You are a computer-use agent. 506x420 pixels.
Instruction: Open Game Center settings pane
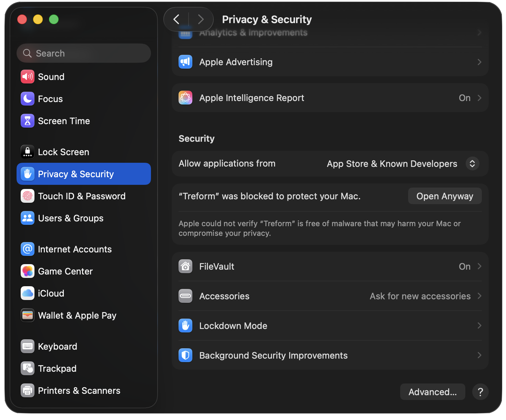point(84,271)
